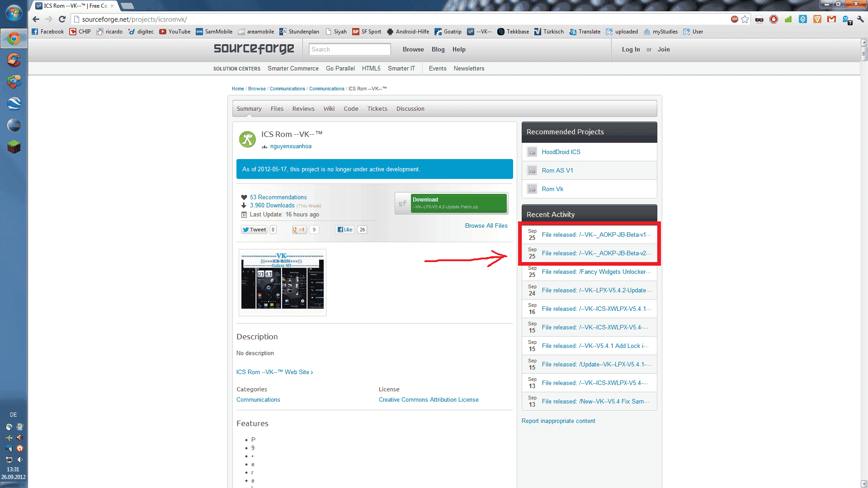Screen dimensions: 868x488
Task: Open the Reviews tab
Action: [x=303, y=108]
